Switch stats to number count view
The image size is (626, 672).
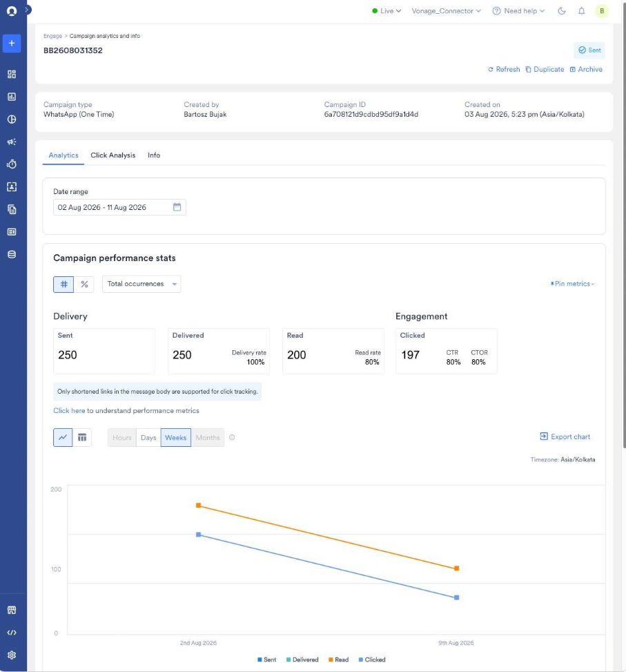coord(63,284)
